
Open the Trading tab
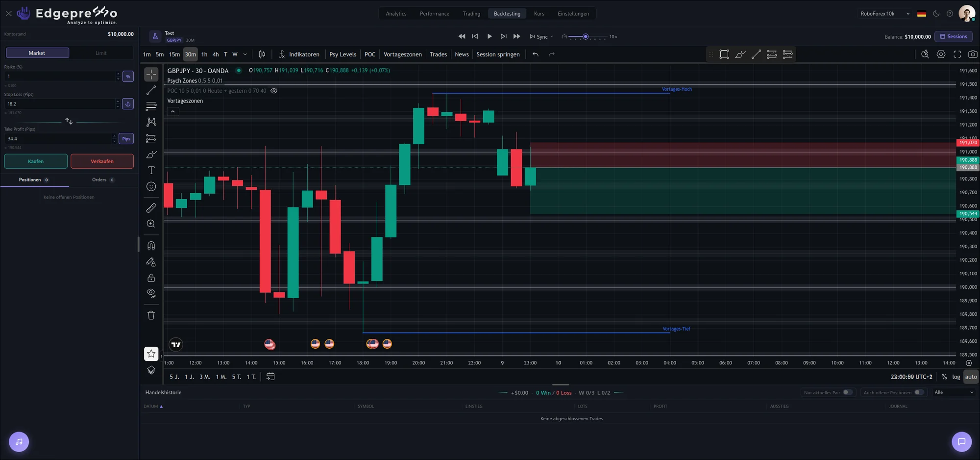pyautogui.click(x=471, y=14)
